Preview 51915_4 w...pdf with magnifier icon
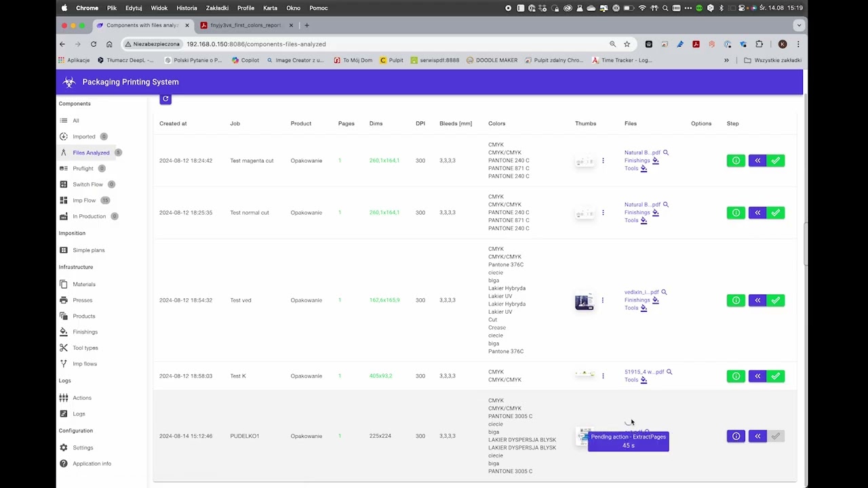Image resolution: width=868 pixels, height=488 pixels. (669, 372)
